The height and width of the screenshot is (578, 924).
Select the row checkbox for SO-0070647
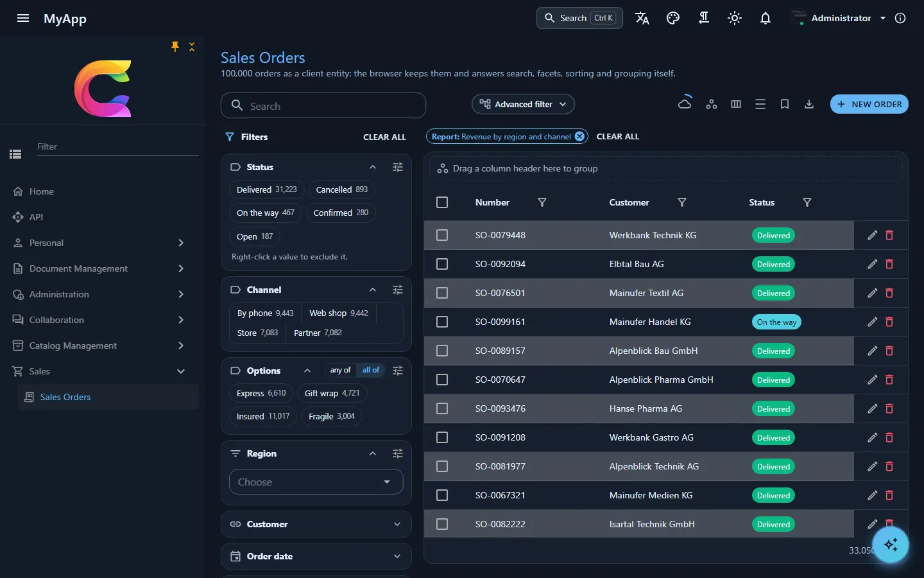pos(442,380)
